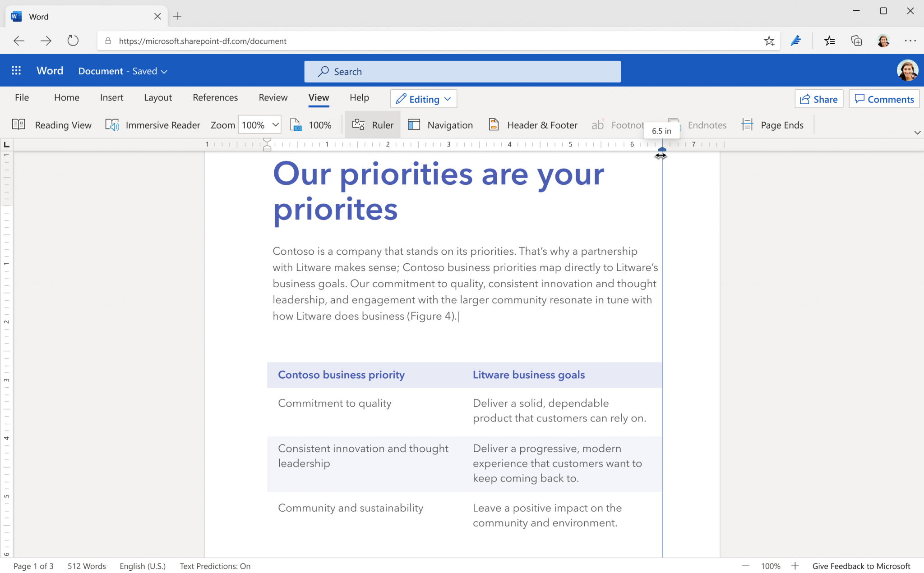Screen dimensions: 924x573
Task: Turn off Text Predictions in status bar
Action: coord(215,566)
